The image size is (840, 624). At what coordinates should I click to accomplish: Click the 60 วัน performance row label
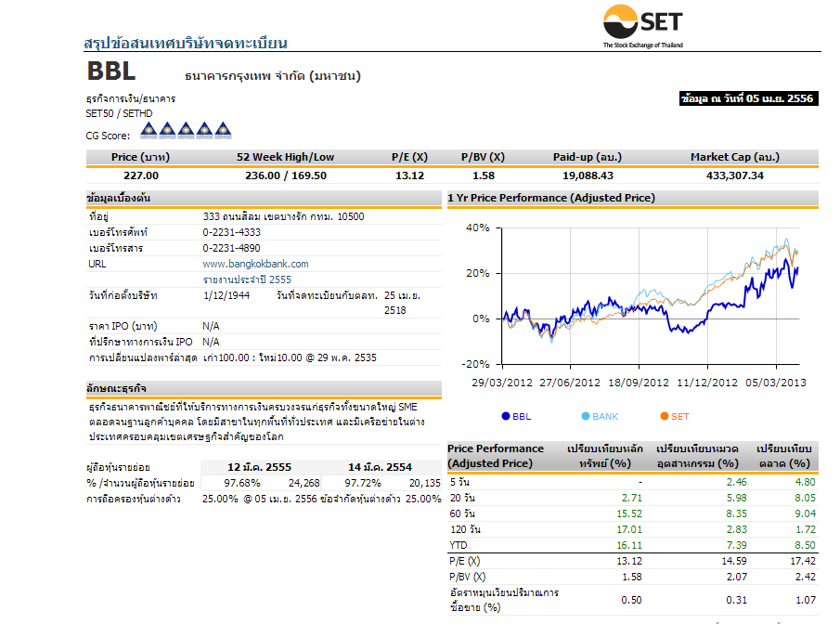tap(462, 513)
